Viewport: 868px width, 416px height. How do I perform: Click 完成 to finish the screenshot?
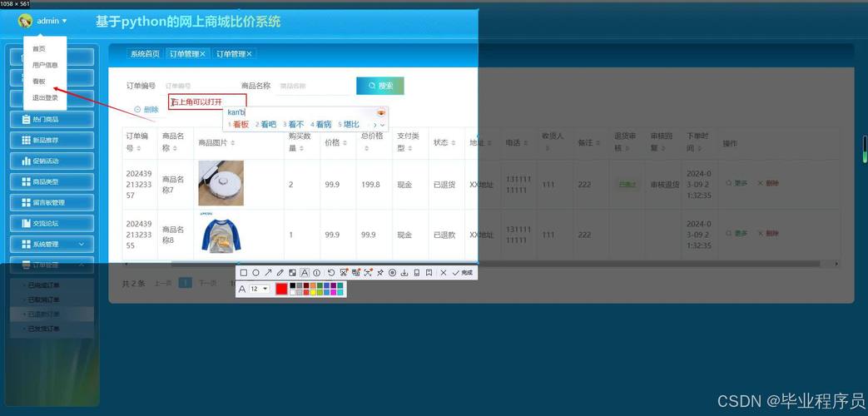pyautogui.click(x=463, y=273)
